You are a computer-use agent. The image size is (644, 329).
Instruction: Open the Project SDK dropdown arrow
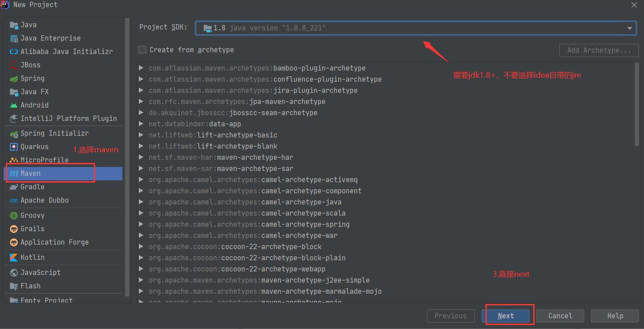[630, 28]
